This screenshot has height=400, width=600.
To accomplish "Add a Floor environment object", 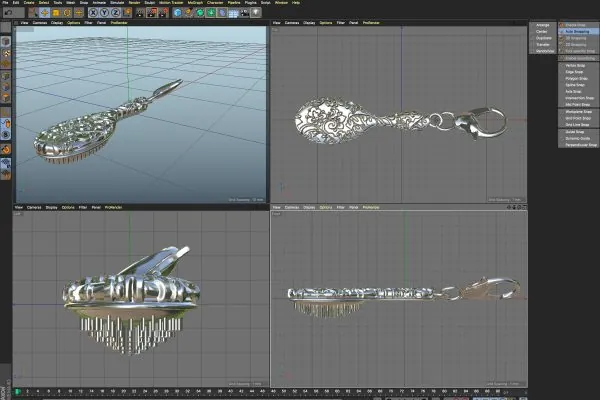I will (233, 13).
